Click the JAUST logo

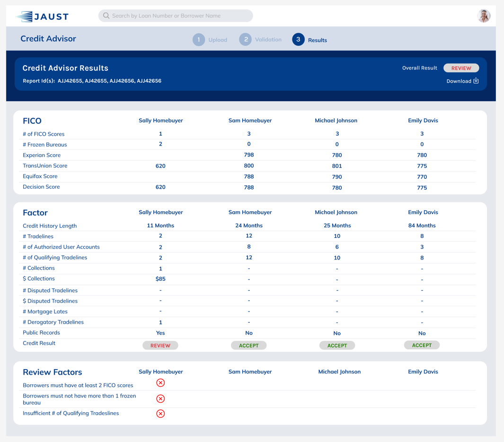pyautogui.click(x=42, y=17)
